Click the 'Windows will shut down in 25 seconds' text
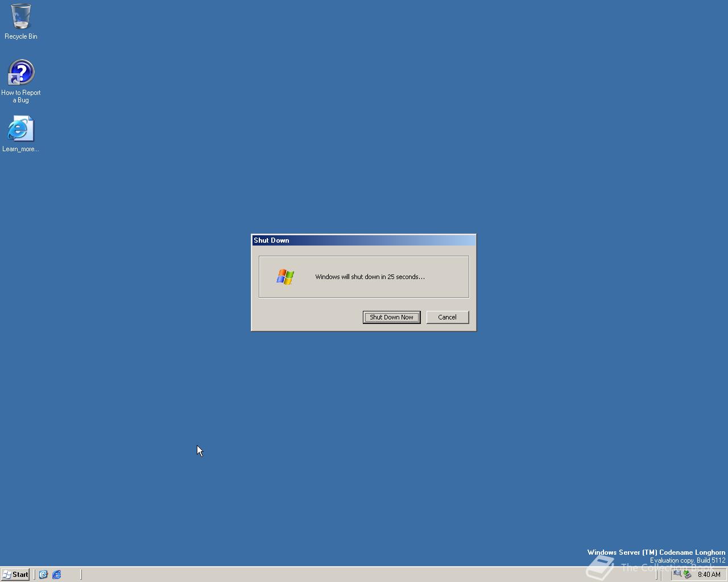The height and width of the screenshot is (582, 728). [370, 277]
